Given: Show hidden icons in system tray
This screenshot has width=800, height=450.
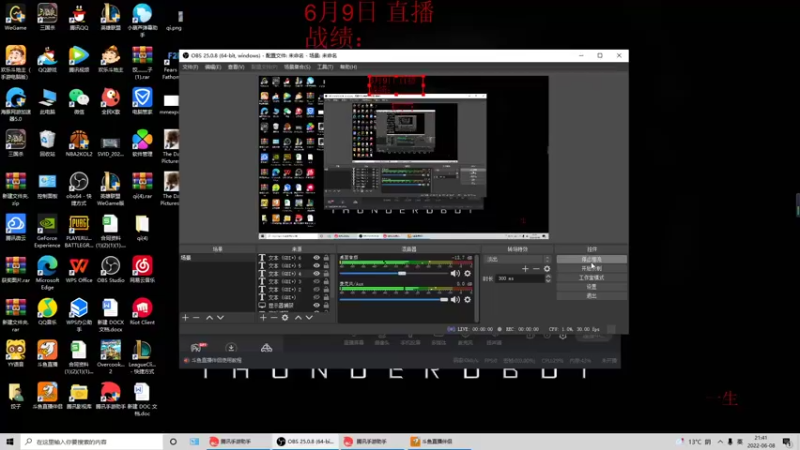Looking at the screenshot, I should pos(720,442).
